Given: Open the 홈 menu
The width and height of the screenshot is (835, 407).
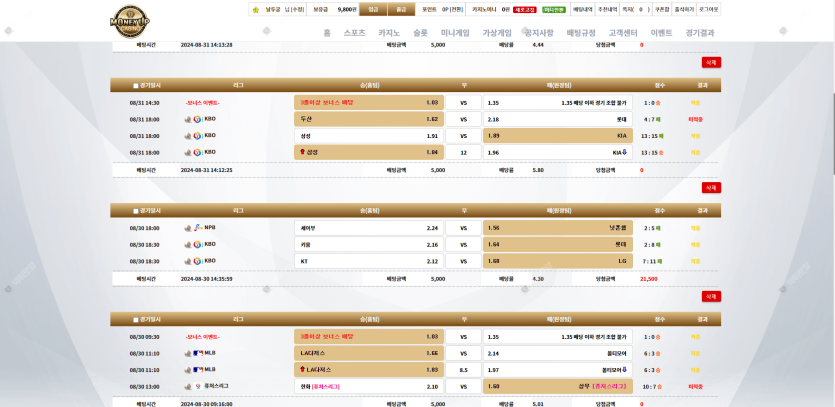Looking at the screenshot, I should pos(327,32).
